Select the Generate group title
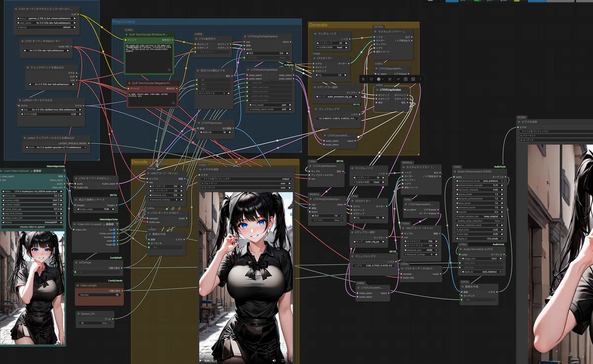The image size is (593, 364). (318, 25)
